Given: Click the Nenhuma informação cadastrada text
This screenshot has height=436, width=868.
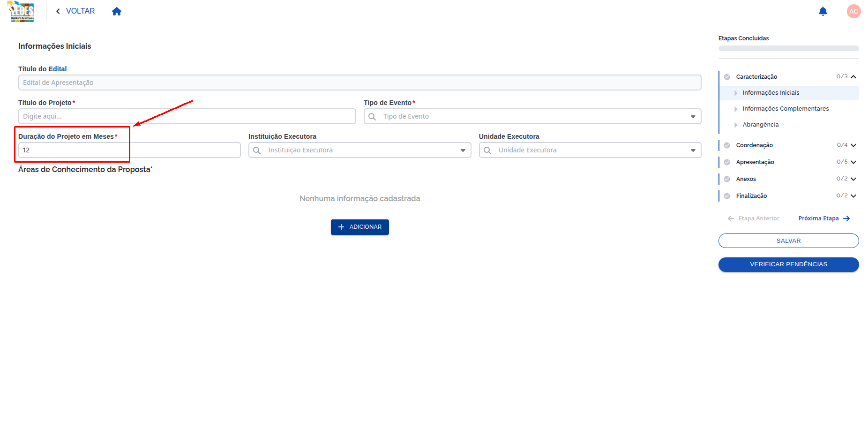Looking at the screenshot, I should coord(360,199).
